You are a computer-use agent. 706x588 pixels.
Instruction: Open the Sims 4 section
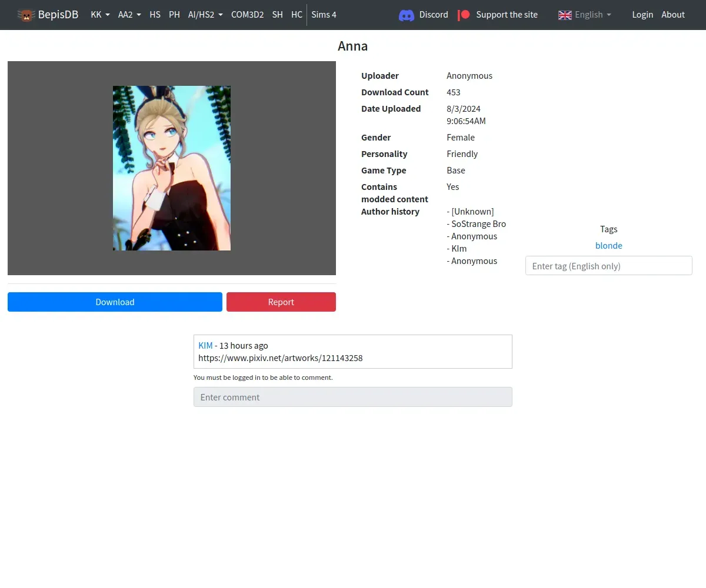click(324, 15)
